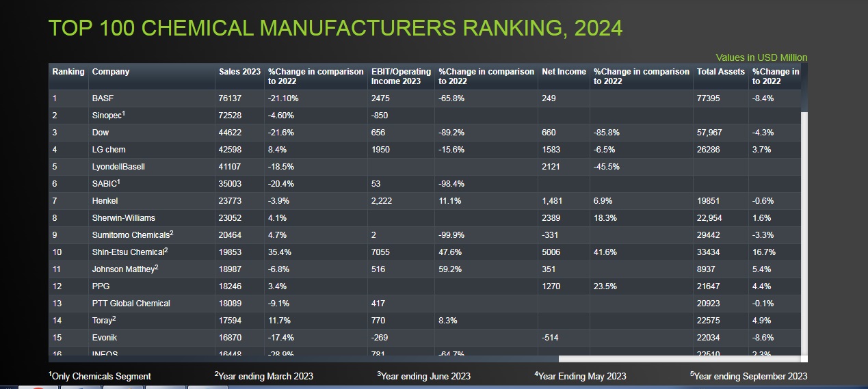This screenshot has width=868, height=389.
Task: Click the total assets value 77395 for BASF
Action: (709, 98)
